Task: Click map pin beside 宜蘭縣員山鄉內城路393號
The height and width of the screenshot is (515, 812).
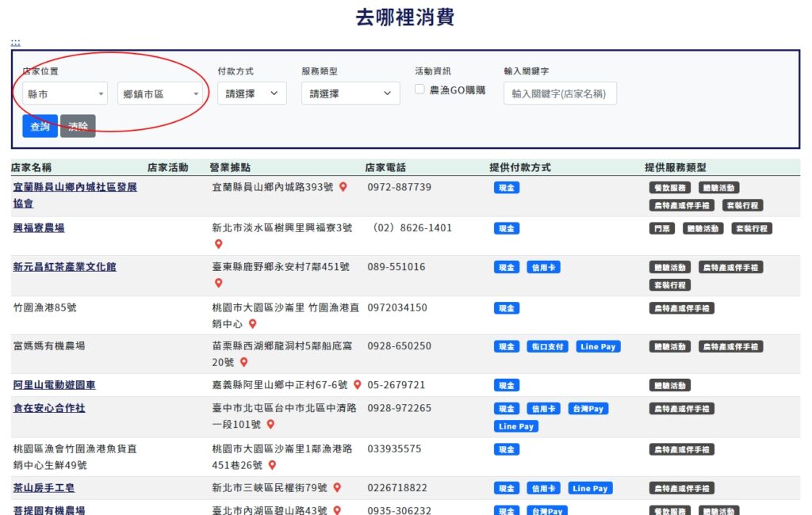Action: 343,187
